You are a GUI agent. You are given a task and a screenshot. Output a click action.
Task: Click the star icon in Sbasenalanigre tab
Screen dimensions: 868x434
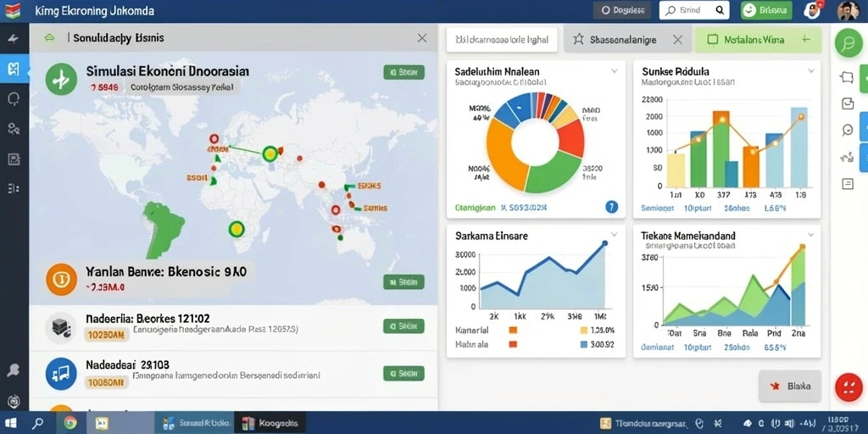pyautogui.click(x=578, y=40)
